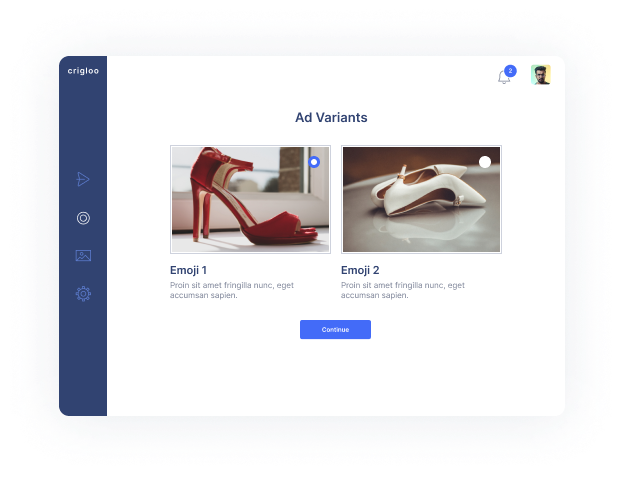Image resolution: width=624 pixels, height=478 pixels.
Task: Click the notification bell icon
Action: [504, 77]
